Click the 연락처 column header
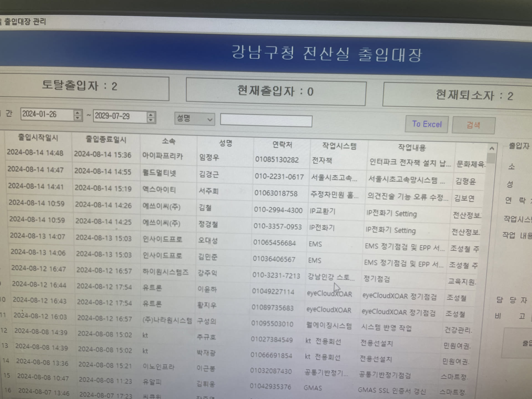The image size is (532, 399). point(282,144)
